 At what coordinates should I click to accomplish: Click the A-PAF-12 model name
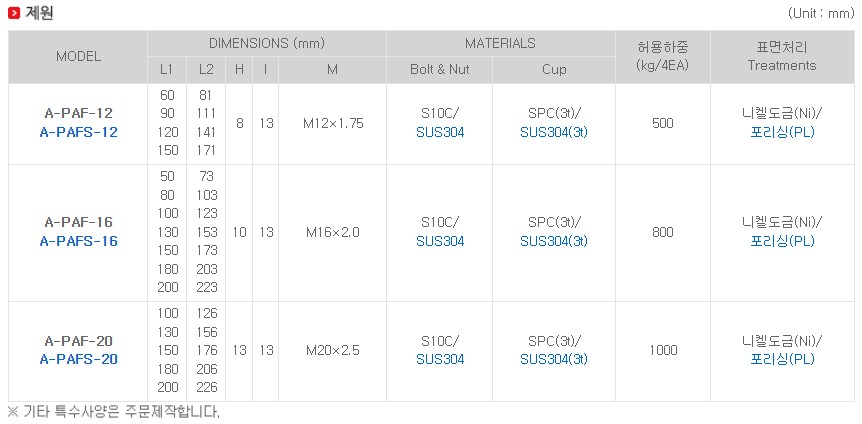[79, 114]
